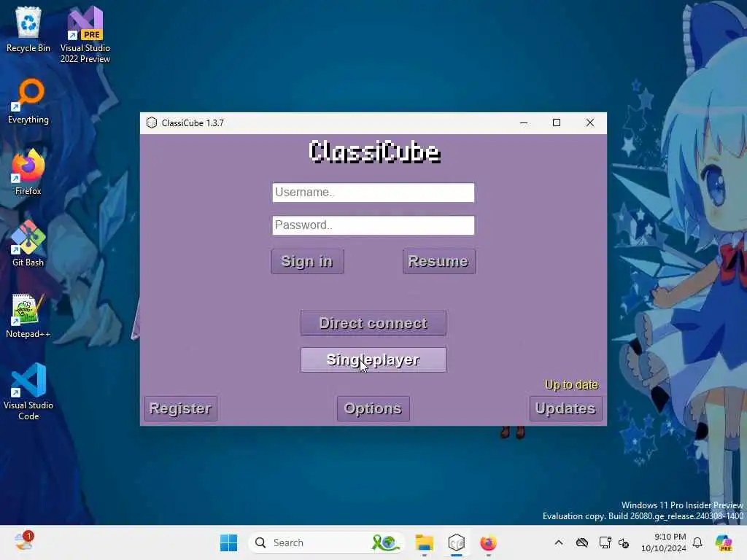Image resolution: width=747 pixels, height=560 pixels.
Task: Select the Git Bash desktop shortcut
Action: [28, 244]
